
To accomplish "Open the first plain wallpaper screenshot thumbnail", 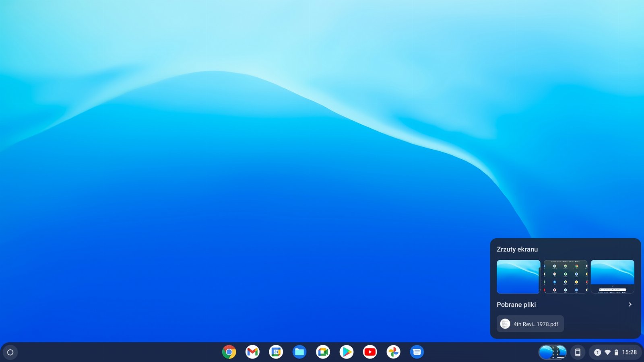I will [x=518, y=277].
